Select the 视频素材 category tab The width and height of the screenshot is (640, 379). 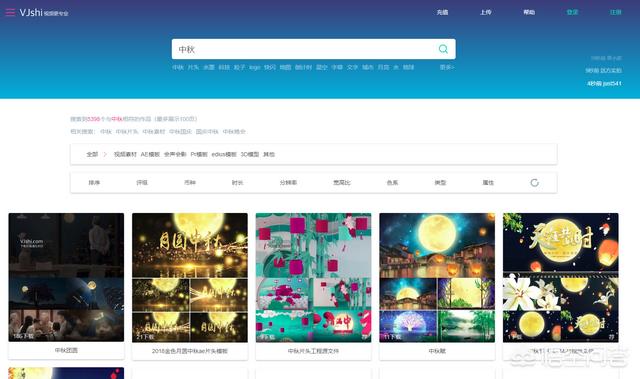125,154
